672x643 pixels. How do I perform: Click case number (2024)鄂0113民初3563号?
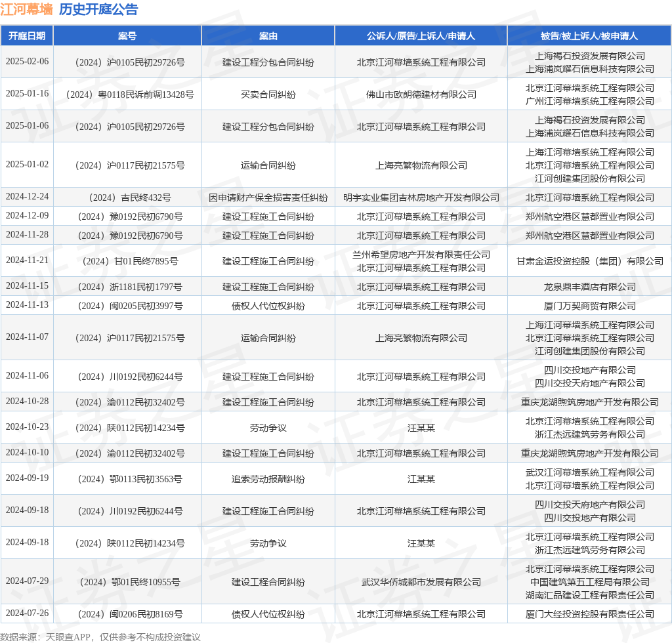pos(130,479)
